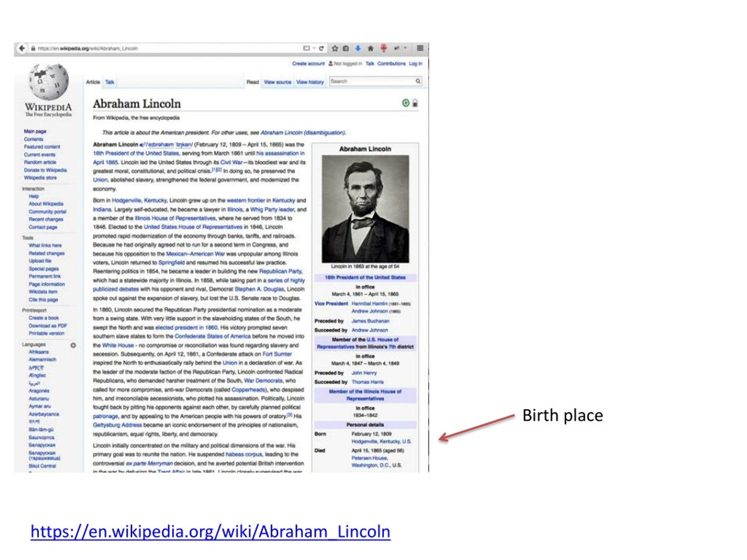
Task: Open the add-on dropdown arrow in the toolbar
Action: 405,48
